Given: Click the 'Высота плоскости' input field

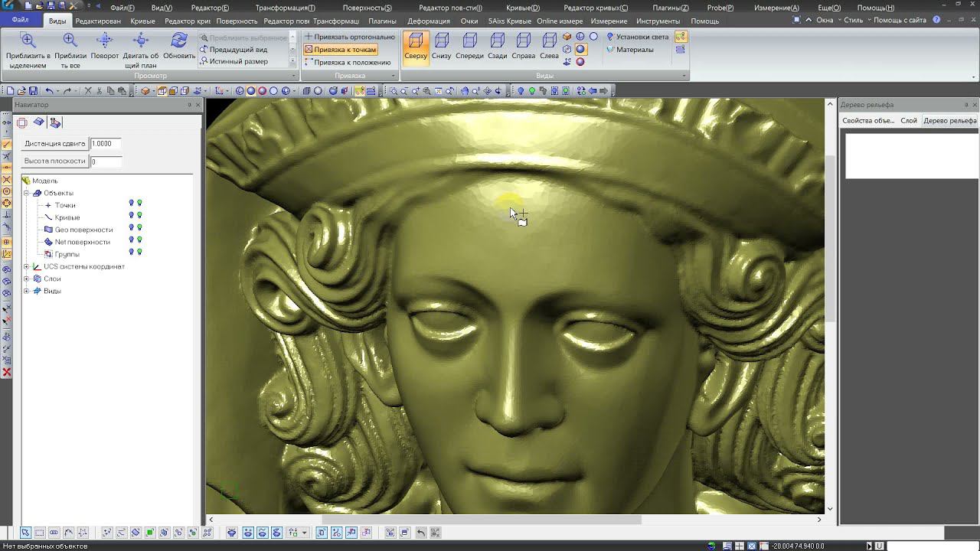Looking at the screenshot, I should click(x=106, y=161).
